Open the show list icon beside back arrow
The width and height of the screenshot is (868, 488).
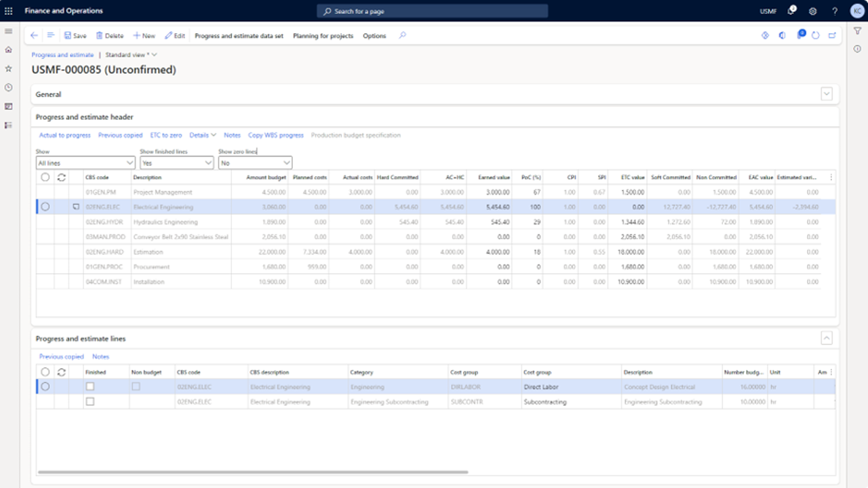point(50,36)
